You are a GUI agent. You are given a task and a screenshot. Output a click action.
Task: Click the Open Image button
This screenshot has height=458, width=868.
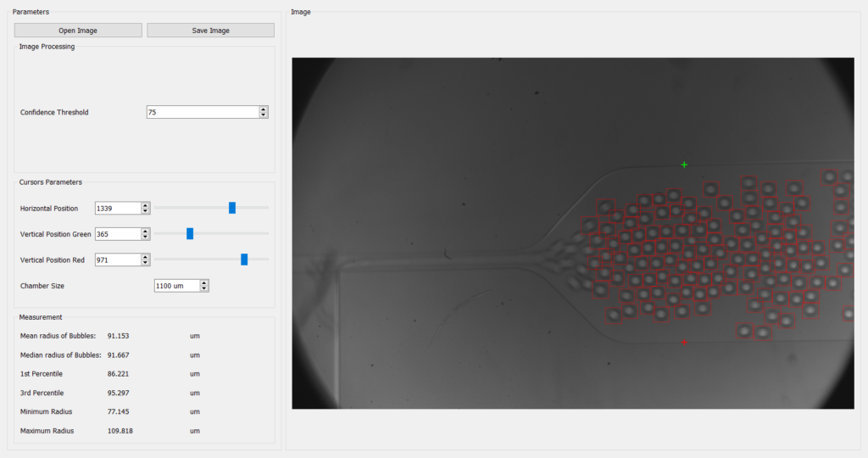[x=78, y=31]
